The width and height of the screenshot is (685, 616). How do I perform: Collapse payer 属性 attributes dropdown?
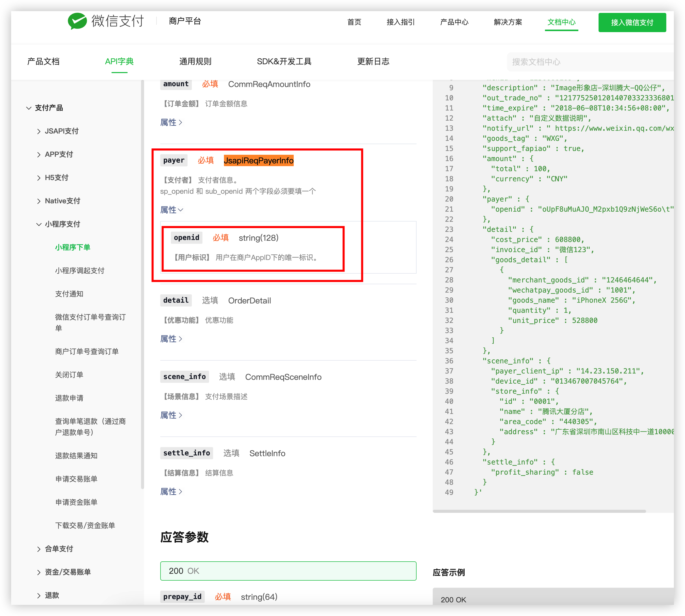click(172, 210)
